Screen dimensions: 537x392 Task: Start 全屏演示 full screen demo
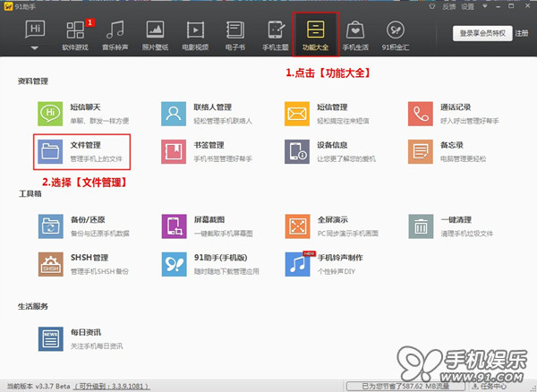pyautogui.click(x=298, y=226)
